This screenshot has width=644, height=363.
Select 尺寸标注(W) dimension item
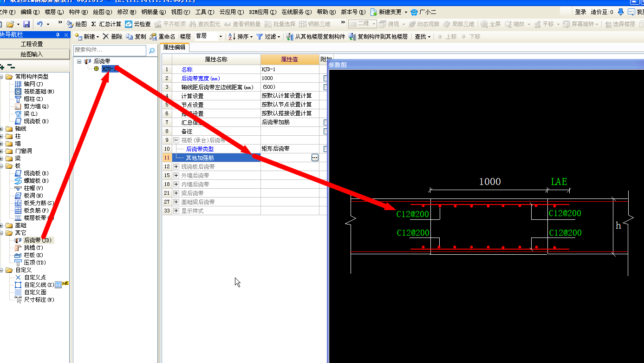click(x=39, y=300)
